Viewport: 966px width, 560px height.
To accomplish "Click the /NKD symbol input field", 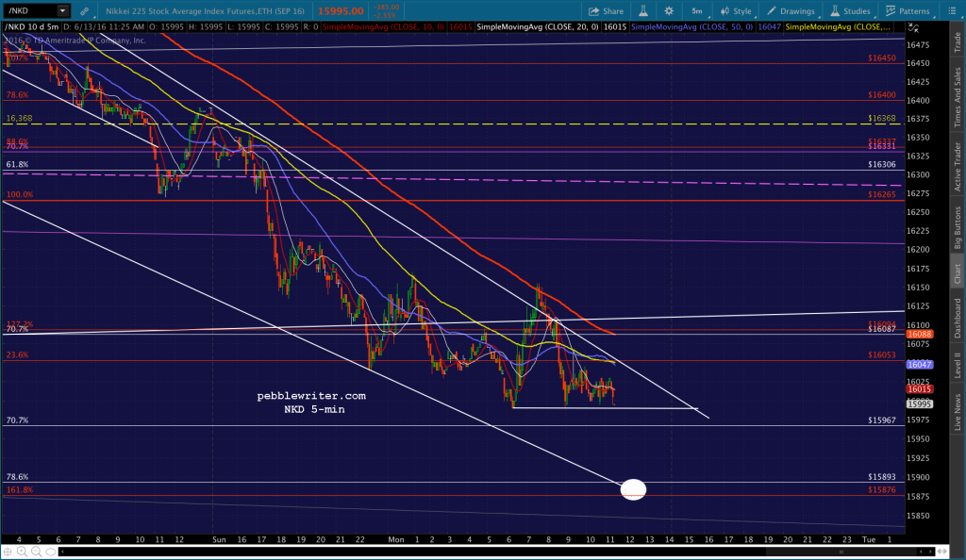I will (30, 11).
